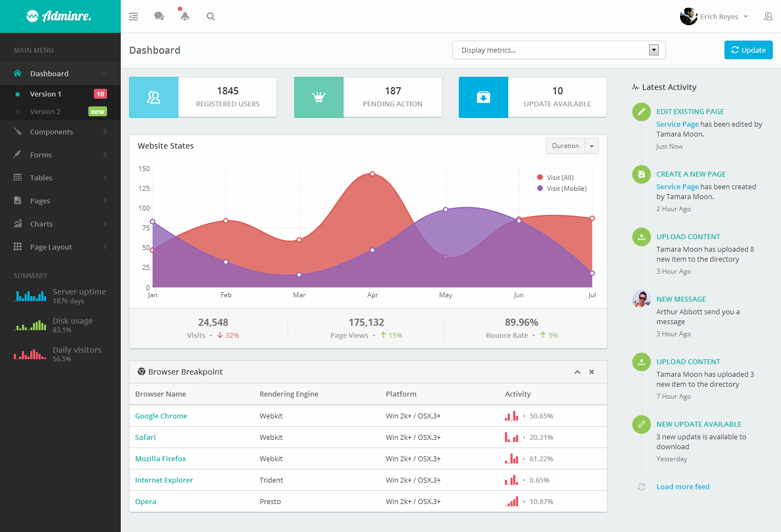
Task: Expand the Tables menu arrow
Action: 105,178
